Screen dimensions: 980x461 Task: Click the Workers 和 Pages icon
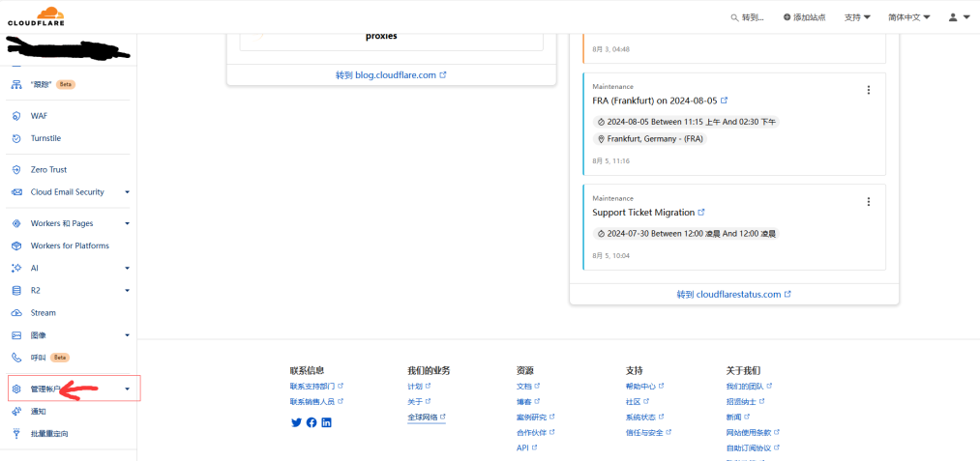pos(16,223)
